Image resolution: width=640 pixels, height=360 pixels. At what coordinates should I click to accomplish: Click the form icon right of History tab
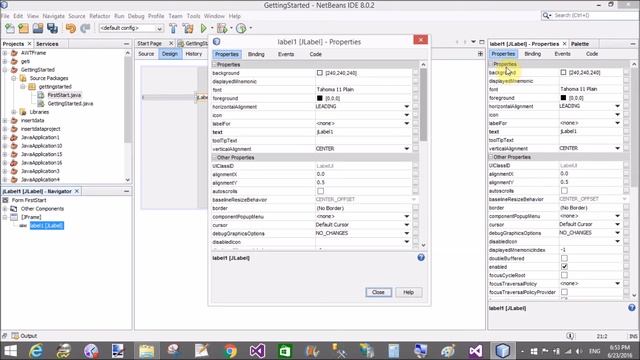click(480, 54)
